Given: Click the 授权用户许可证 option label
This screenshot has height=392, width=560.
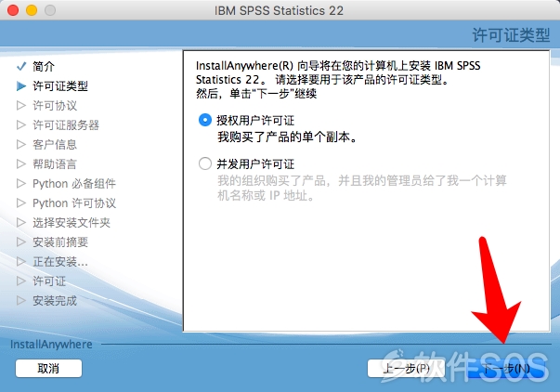Looking at the screenshot, I should point(255,121).
